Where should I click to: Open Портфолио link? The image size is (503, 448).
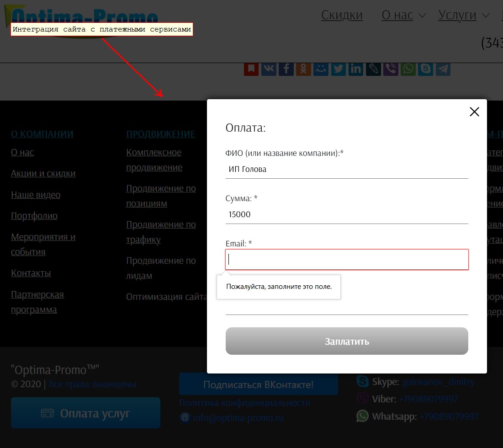[x=34, y=216]
